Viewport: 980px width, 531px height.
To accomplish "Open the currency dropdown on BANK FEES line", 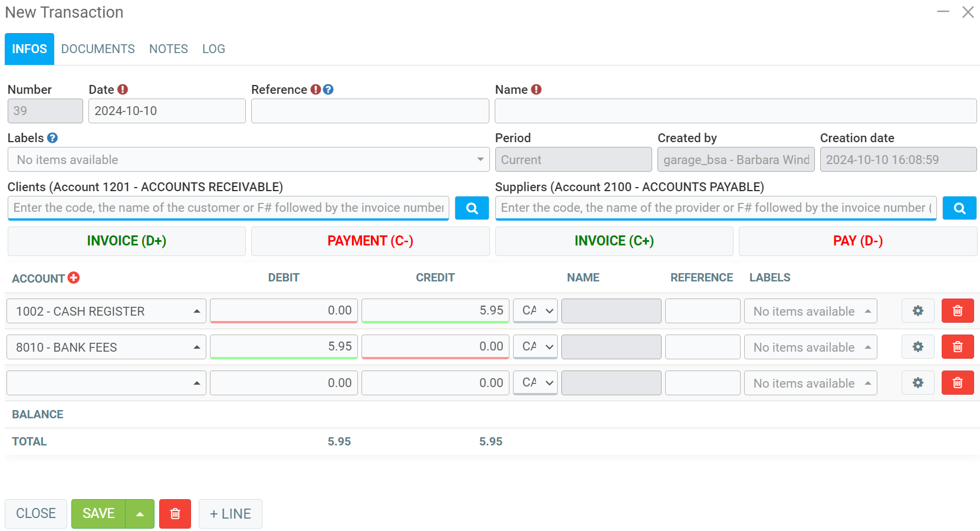I will [535, 347].
